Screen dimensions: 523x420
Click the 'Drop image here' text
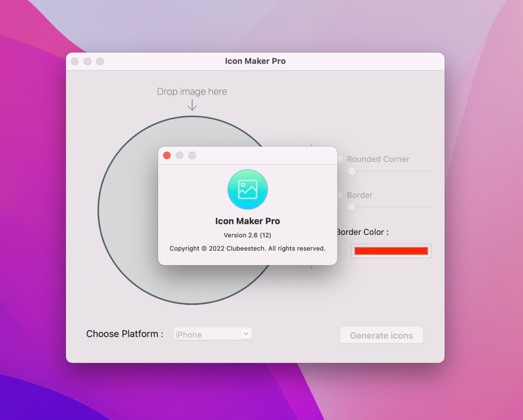pos(192,91)
